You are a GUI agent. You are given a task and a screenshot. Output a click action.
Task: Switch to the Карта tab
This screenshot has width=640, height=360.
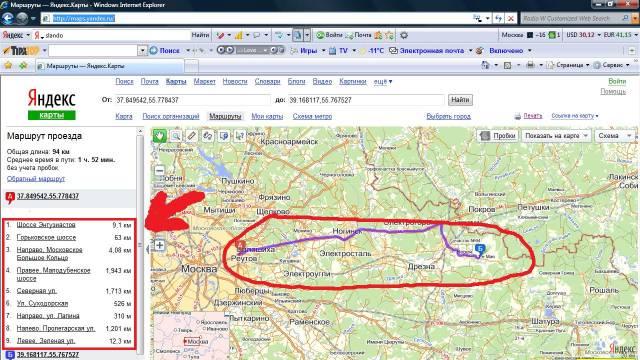click(124, 116)
